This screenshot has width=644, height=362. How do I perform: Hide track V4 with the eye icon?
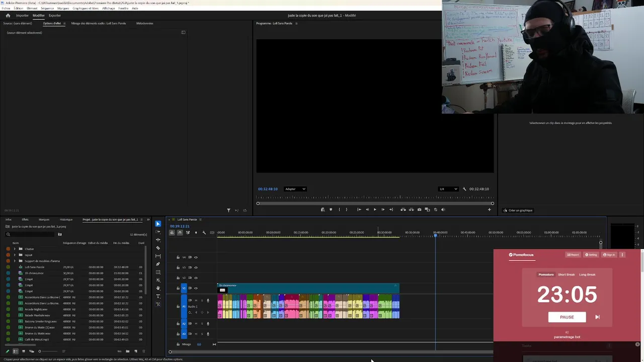tap(196, 257)
